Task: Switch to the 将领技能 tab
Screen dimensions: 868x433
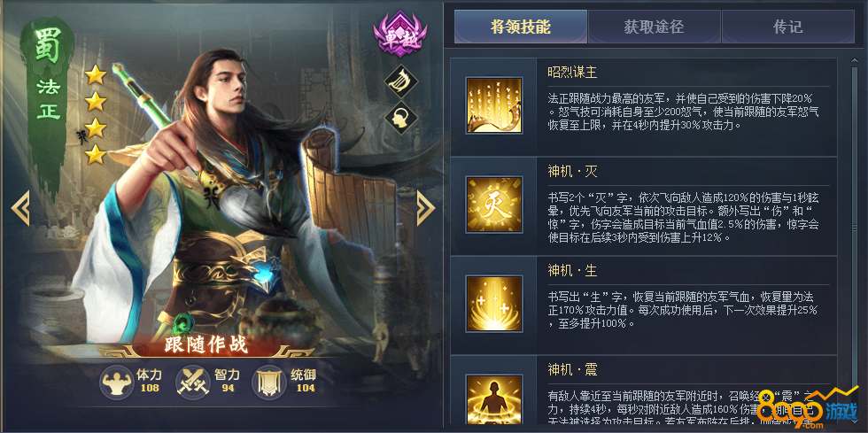Action: (521, 27)
